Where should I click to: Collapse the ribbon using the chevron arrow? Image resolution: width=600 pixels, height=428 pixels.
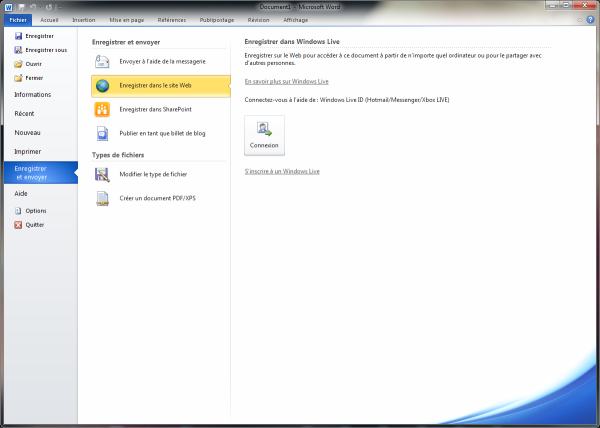click(x=579, y=19)
